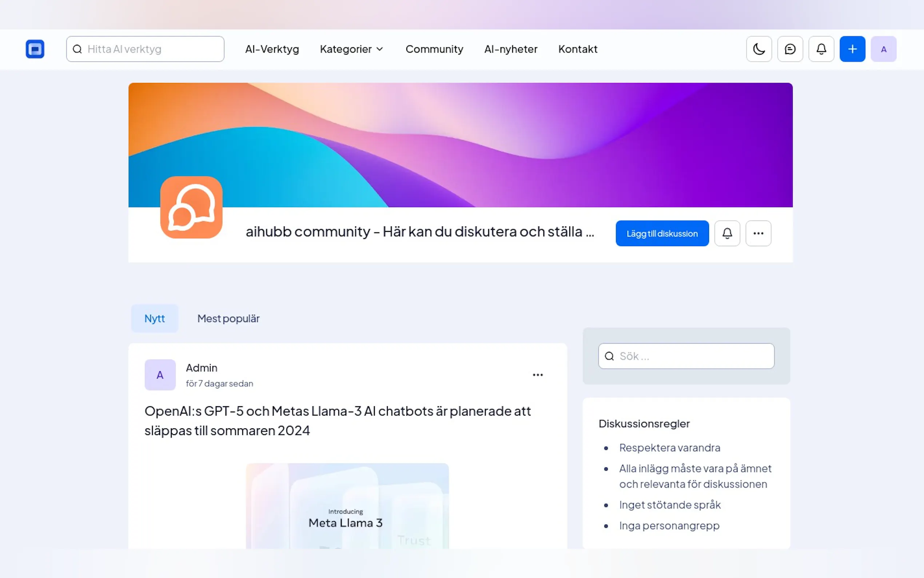Open community header three-dots menu
The height and width of the screenshot is (578, 924).
tap(758, 233)
